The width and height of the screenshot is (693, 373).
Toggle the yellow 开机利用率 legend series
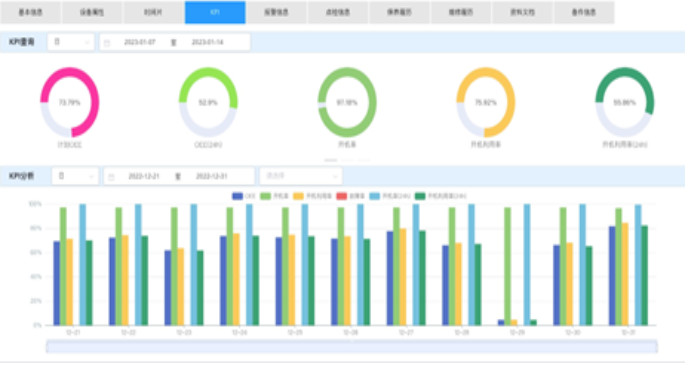click(312, 196)
